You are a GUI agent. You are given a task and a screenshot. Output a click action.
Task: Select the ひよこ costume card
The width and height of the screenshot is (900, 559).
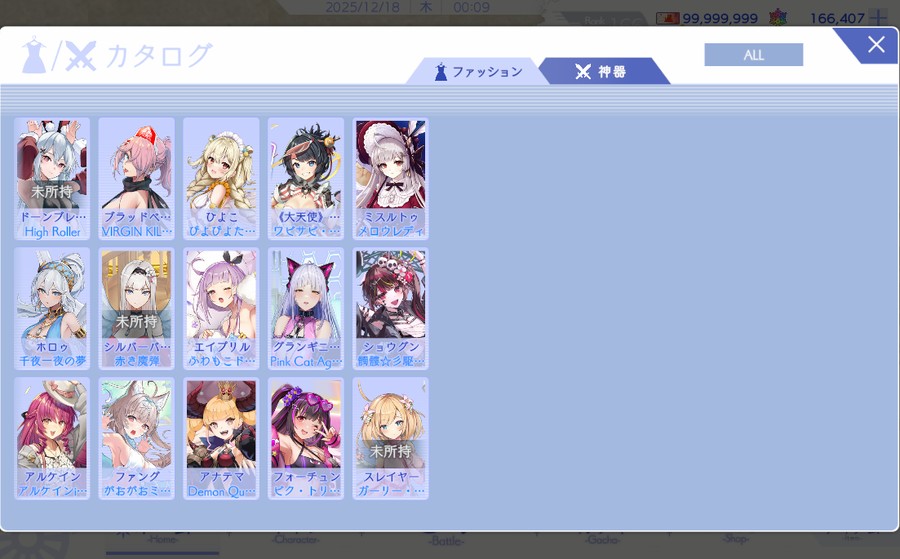[x=221, y=178]
